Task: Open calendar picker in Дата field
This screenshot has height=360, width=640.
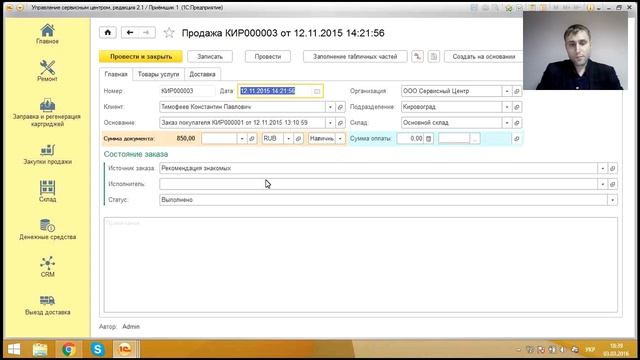Action: [x=317, y=91]
